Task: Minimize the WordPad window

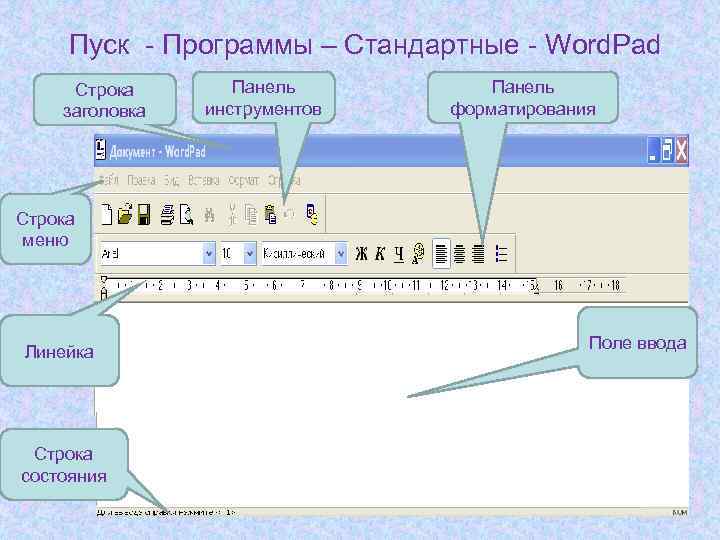Action: pyautogui.click(x=652, y=151)
